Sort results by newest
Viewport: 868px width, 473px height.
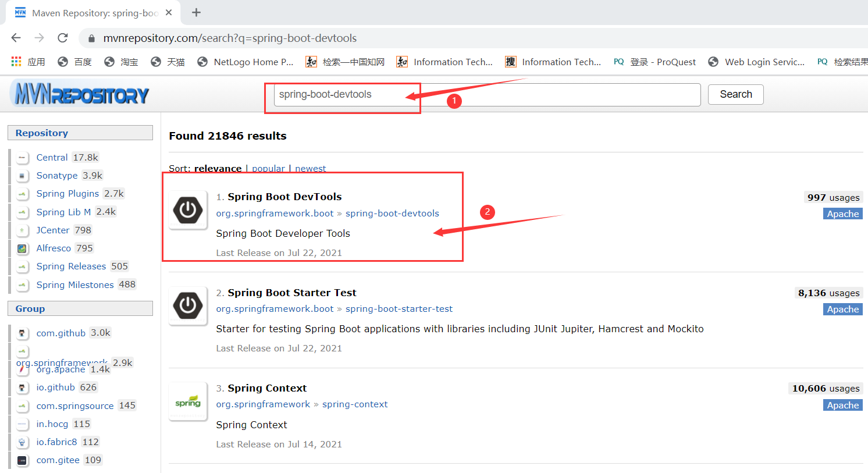point(310,168)
